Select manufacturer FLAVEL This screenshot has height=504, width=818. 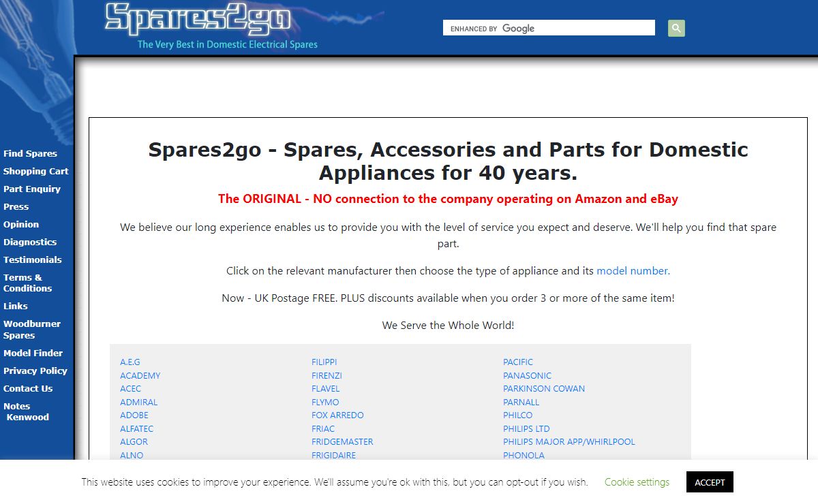[x=325, y=389]
